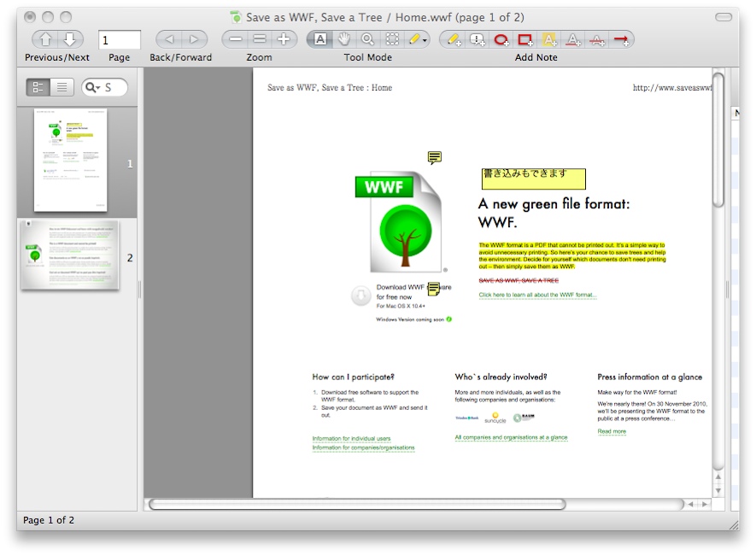
Task: Select page 2 thumbnail
Action: pyautogui.click(x=70, y=255)
